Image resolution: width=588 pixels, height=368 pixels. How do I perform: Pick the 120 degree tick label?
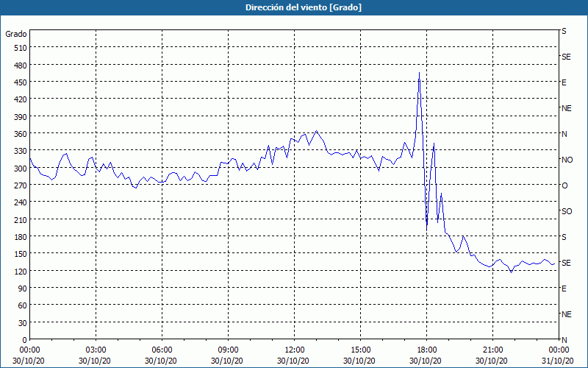point(21,271)
